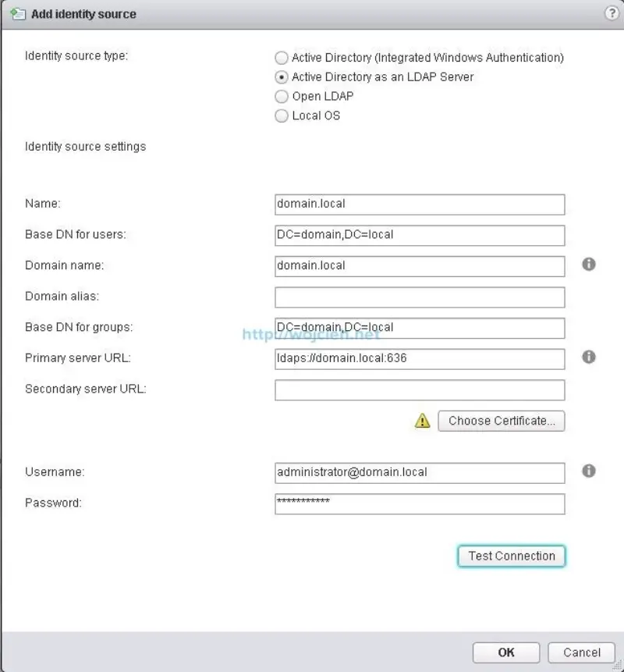Screen dimensions: 624x672
Task: Click the Secondary server URL field
Action: (x=419, y=389)
